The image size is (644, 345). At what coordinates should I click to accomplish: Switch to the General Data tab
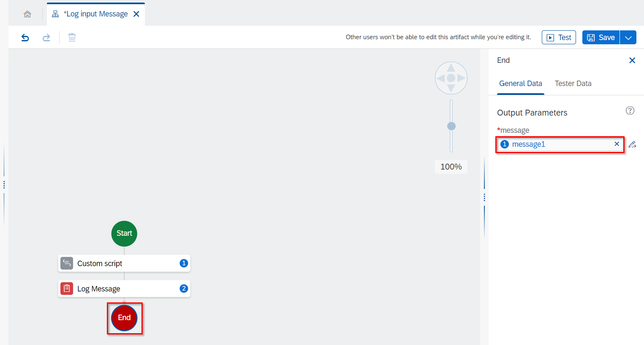(521, 84)
